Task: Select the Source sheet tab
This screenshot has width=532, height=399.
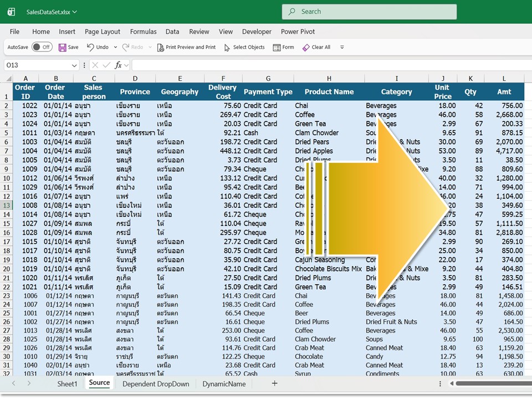Action: [x=99, y=383]
